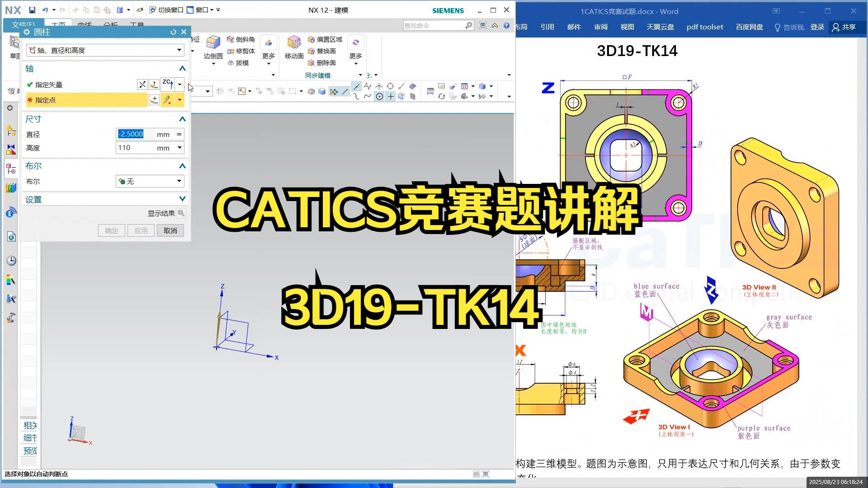Click the 修剪体 trim body tool
The width and height of the screenshot is (868, 488).
(x=241, y=51)
